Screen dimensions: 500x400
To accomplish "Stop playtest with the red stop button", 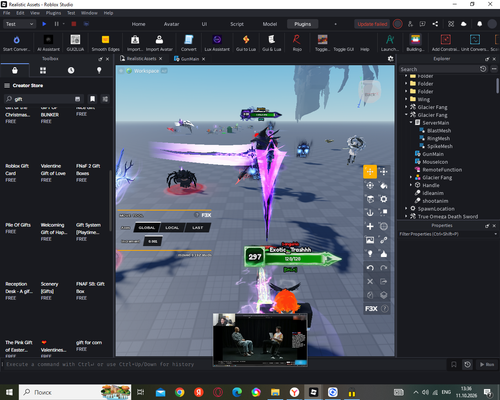I will point(74,24).
